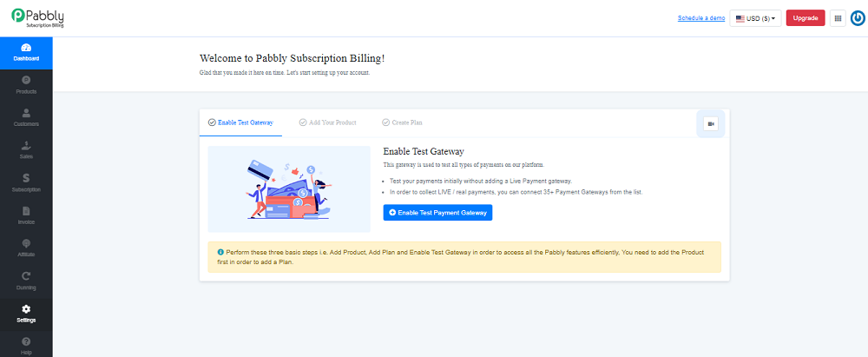This screenshot has width=868, height=357.
Task: Switch to Enable Test Gateway tab
Action: pyautogui.click(x=240, y=122)
